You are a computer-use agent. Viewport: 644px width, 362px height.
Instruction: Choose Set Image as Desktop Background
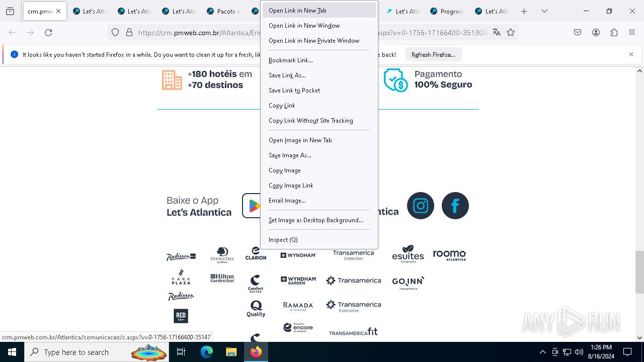[319, 220]
